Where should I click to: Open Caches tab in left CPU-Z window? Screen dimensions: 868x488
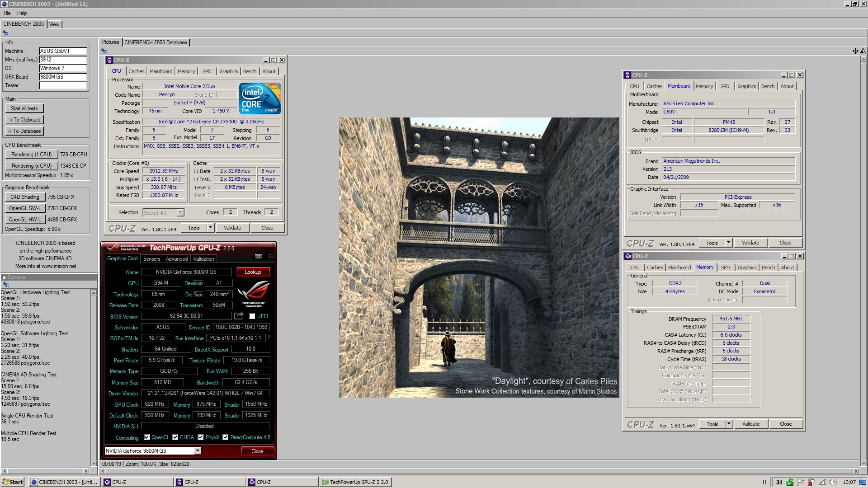click(136, 71)
